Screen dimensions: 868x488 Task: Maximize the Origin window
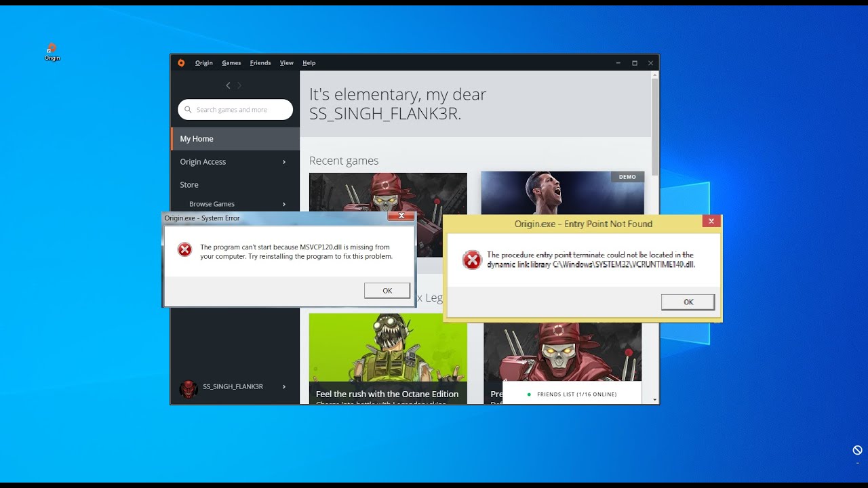point(635,63)
